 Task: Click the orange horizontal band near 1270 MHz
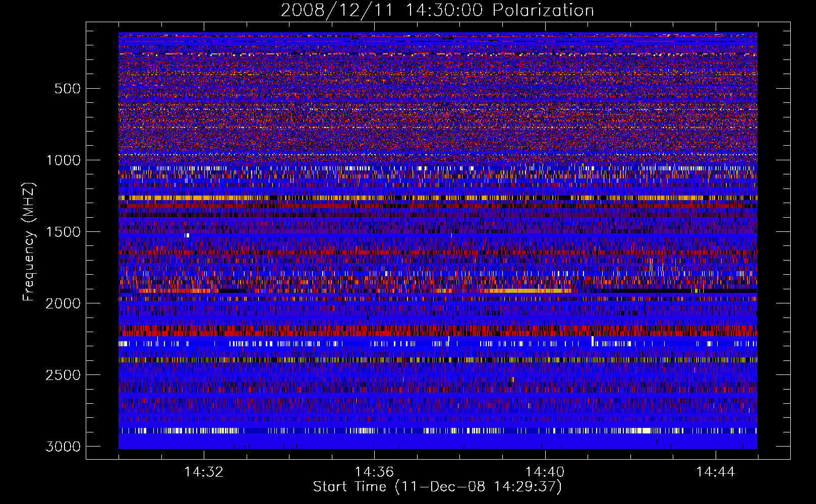point(438,198)
